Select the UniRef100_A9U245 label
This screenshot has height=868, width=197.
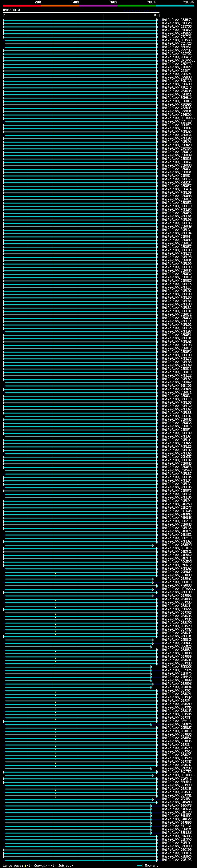pos(177,88)
